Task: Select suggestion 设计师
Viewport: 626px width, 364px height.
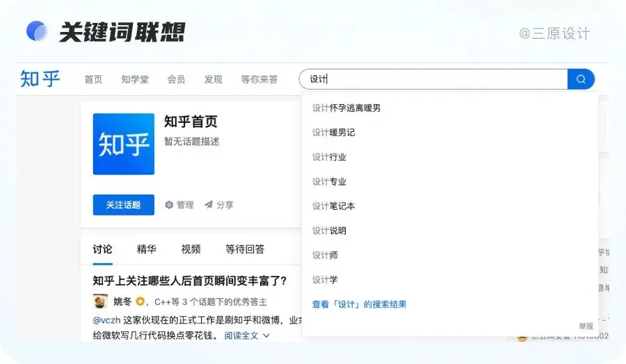Action: tap(325, 255)
